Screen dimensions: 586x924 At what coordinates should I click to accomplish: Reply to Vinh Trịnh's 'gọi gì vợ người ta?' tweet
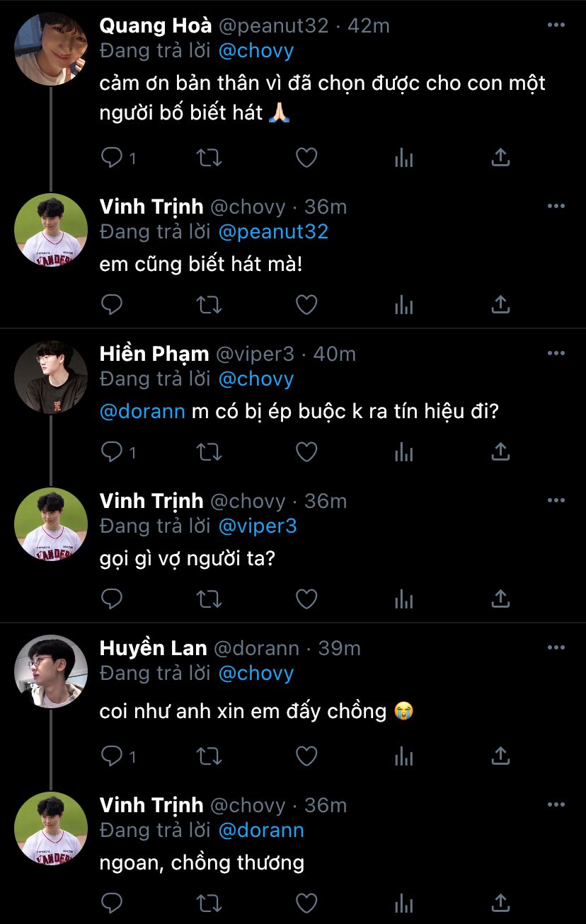(112, 599)
